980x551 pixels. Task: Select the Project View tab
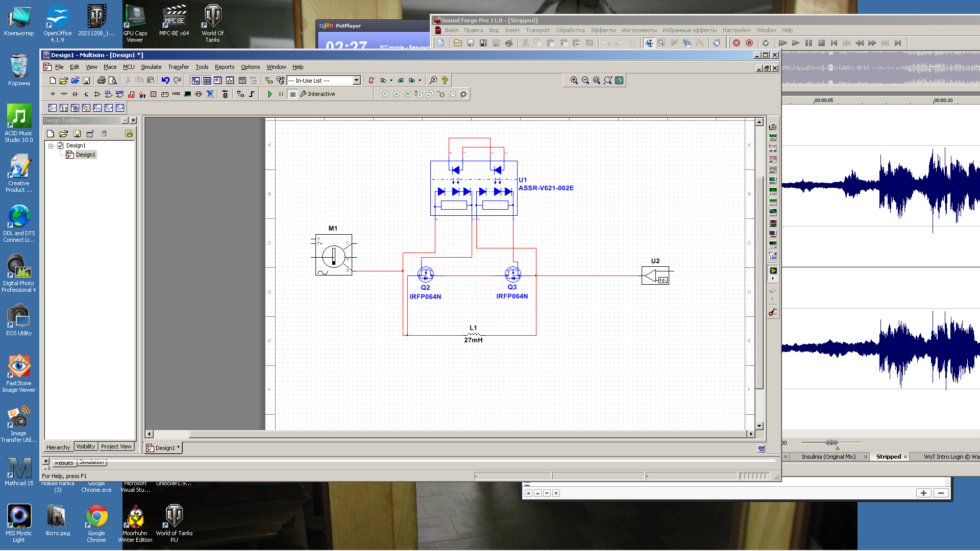pos(116,447)
